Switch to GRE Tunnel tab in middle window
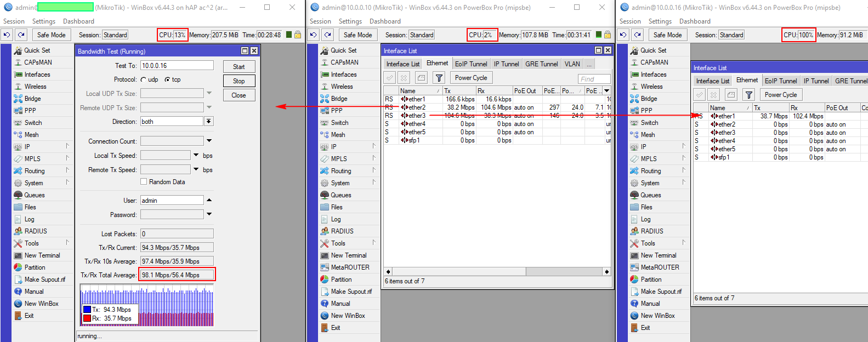 pyautogui.click(x=542, y=64)
